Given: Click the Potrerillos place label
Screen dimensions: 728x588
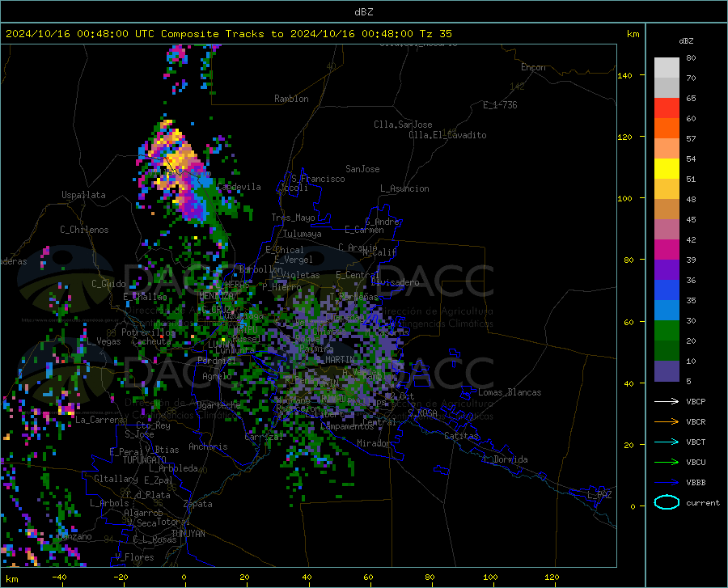Looking at the screenshot, I should tap(148, 332).
